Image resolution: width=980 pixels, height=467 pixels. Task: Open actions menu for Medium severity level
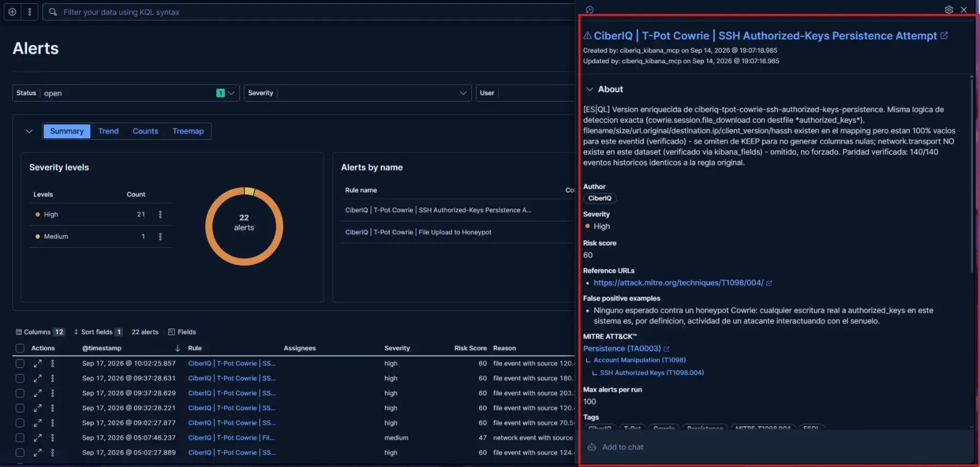160,236
